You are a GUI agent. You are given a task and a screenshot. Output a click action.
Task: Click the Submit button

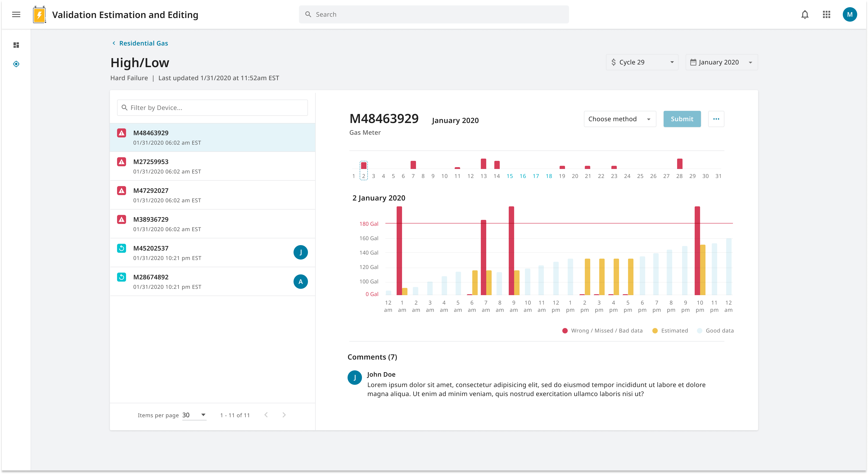(682, 119)
